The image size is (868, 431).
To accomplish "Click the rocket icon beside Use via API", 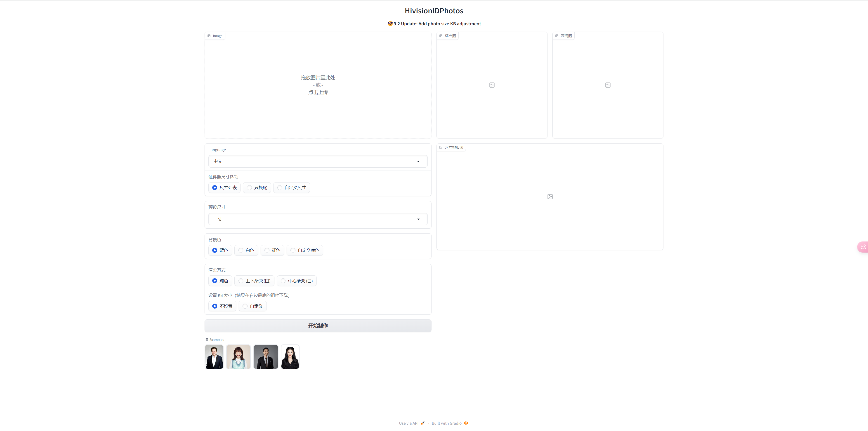I will pos(422,423).
